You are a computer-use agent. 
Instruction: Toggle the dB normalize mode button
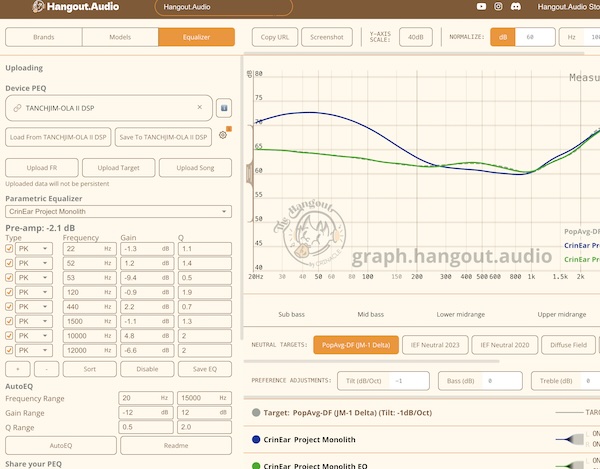(503, 37)
